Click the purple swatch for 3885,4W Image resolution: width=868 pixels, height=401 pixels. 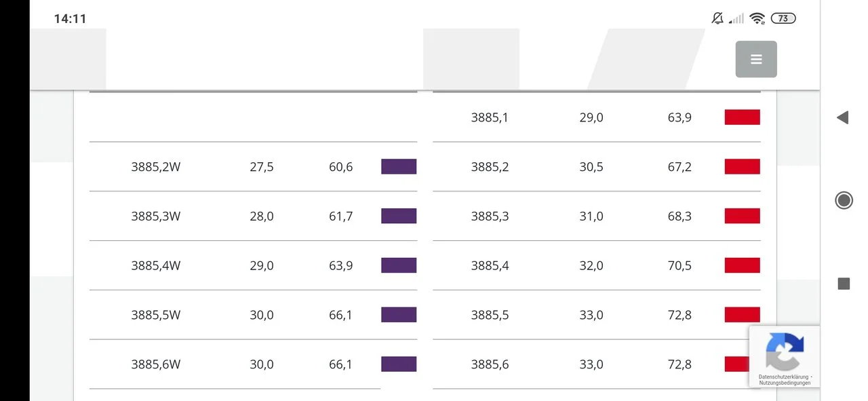point(399,265)
